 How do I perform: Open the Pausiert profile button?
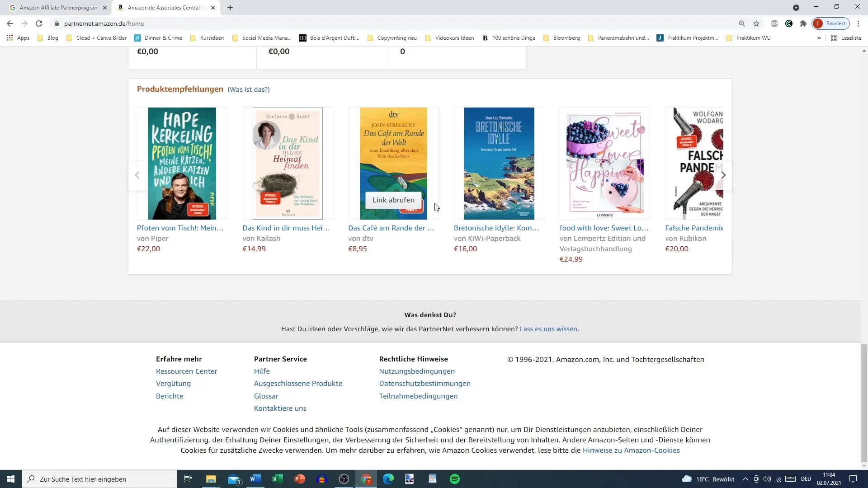tap(831, 23)
